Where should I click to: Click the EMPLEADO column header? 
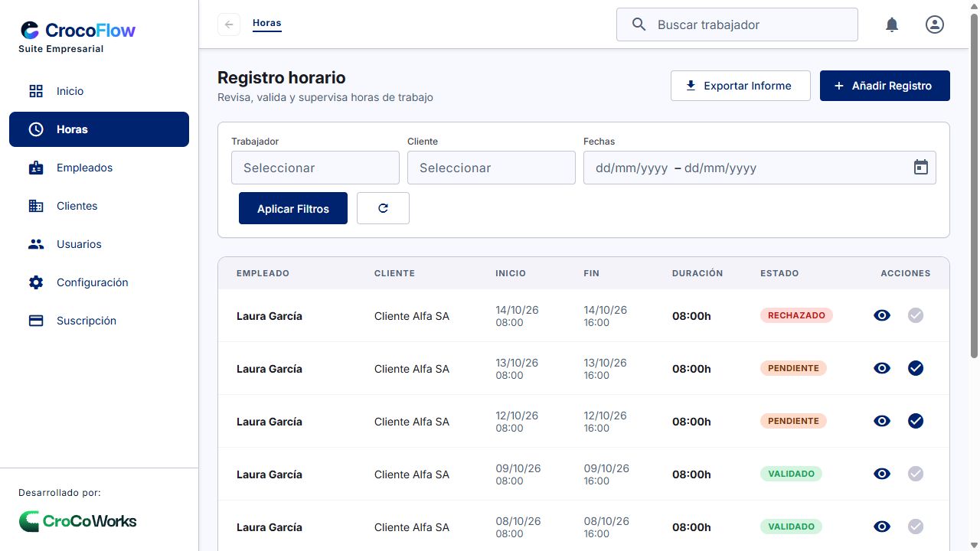(263, 273)
